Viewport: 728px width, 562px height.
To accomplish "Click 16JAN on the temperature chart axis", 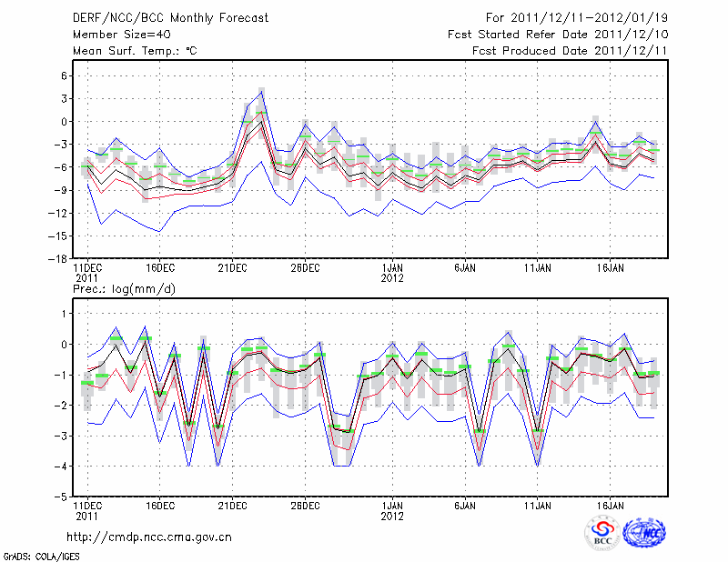I will 610,268.
